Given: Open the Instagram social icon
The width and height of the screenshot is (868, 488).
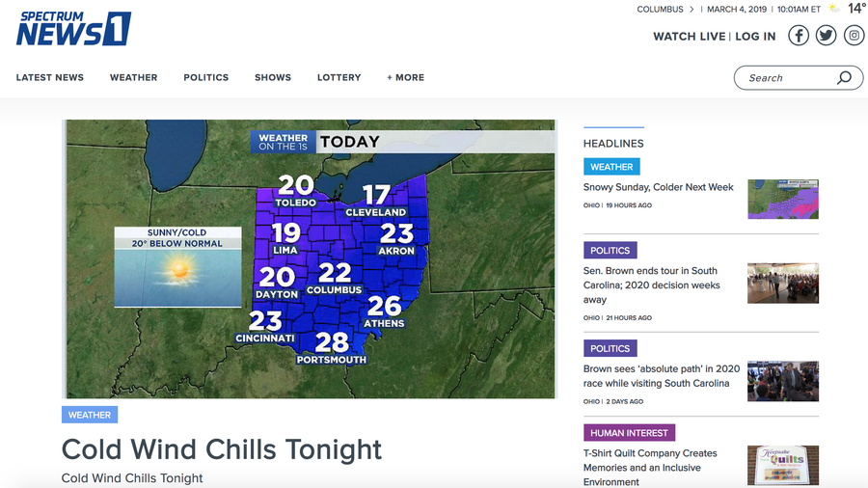Looking at the screenshot, I should [854, 36].
